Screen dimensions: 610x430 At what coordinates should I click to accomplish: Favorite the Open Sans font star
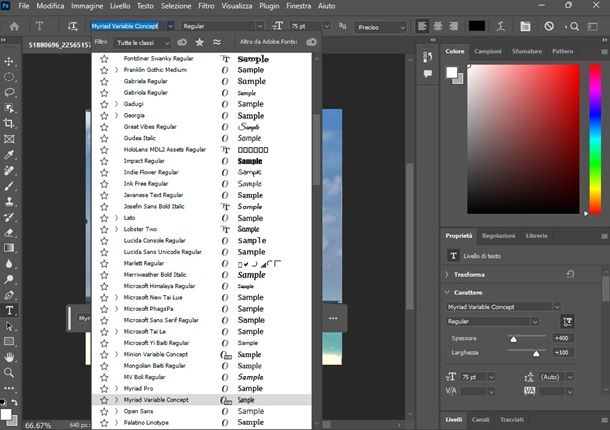pos(104,411)
